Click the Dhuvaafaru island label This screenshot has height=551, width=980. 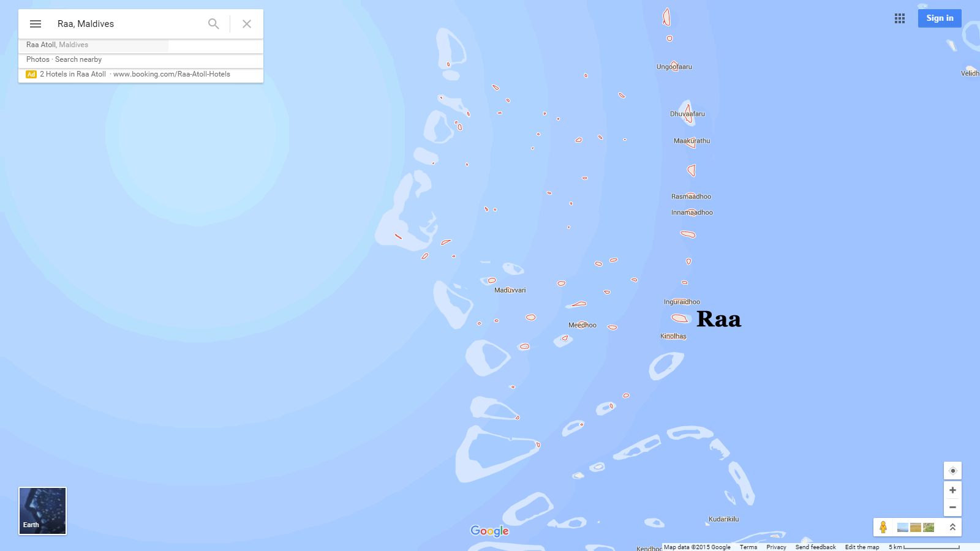tap(687, 114)
